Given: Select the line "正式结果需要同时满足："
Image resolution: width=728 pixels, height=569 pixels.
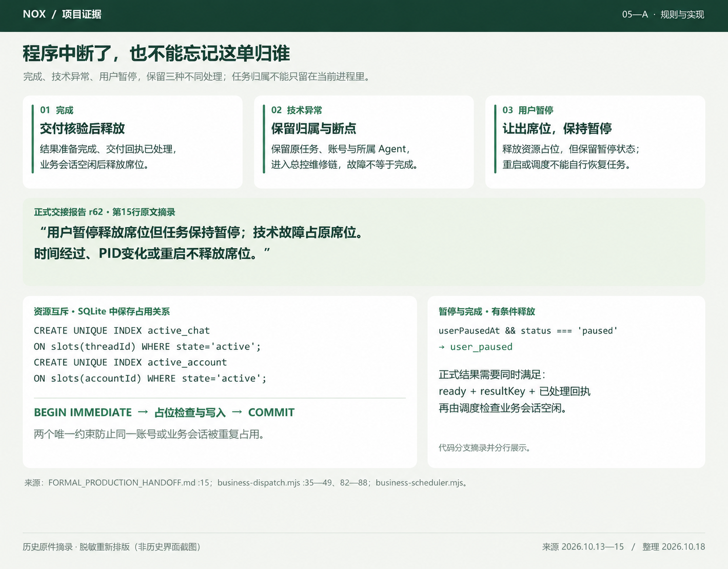Looking at the screenshot, I should coord(492,375).
